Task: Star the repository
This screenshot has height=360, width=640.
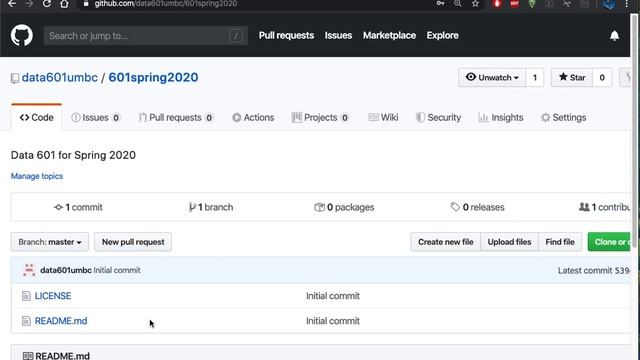Action: point(572,77)
